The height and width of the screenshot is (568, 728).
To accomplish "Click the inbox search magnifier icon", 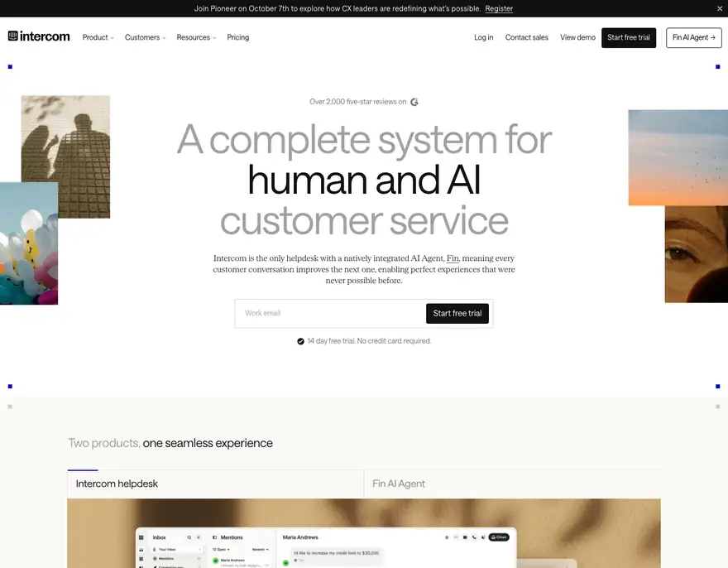I will tap(189, 537).
